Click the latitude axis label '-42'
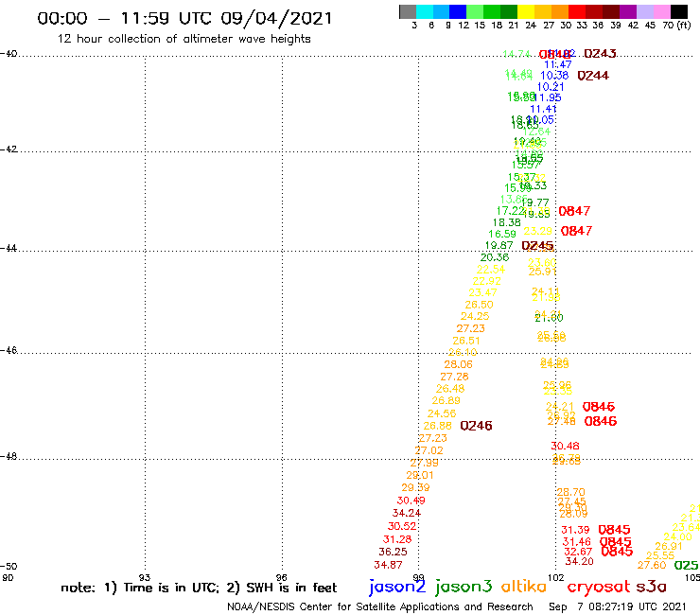The height and width of the screenshot is (615, 700). click(x=9, y=149)
